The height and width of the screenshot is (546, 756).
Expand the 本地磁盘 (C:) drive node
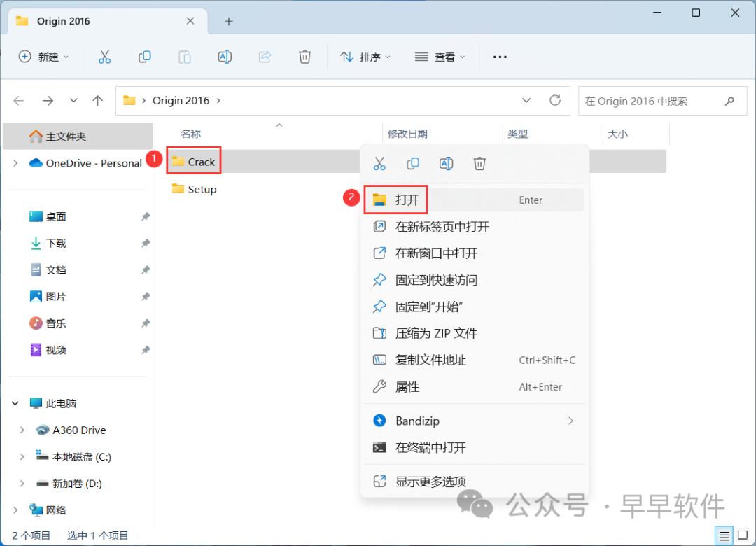[22, 457]
